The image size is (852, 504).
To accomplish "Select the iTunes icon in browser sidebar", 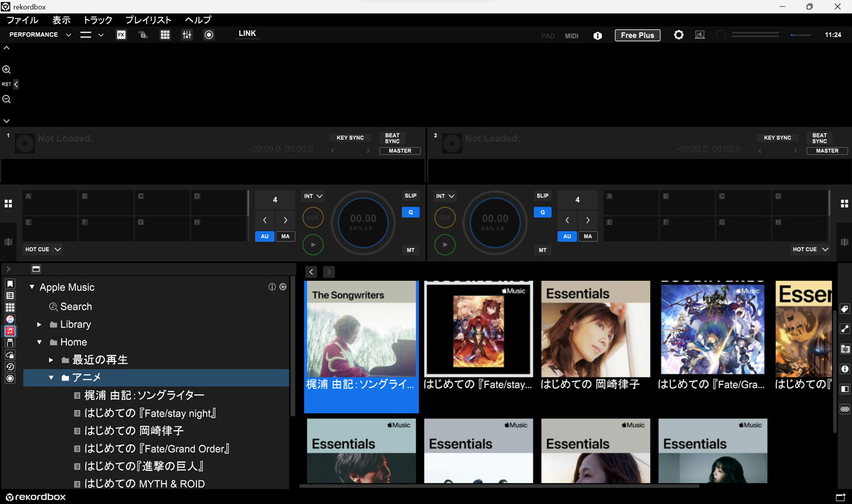I will [10, 319].
